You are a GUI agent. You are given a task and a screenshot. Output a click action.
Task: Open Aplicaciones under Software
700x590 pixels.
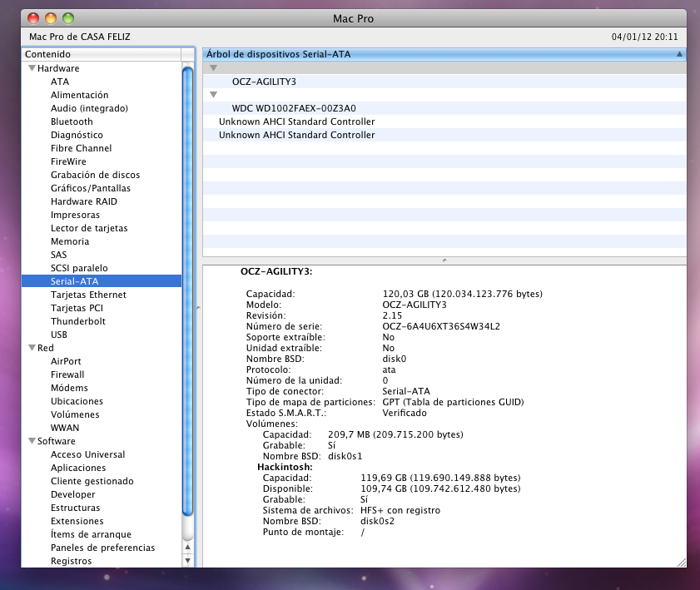point(78,468)
